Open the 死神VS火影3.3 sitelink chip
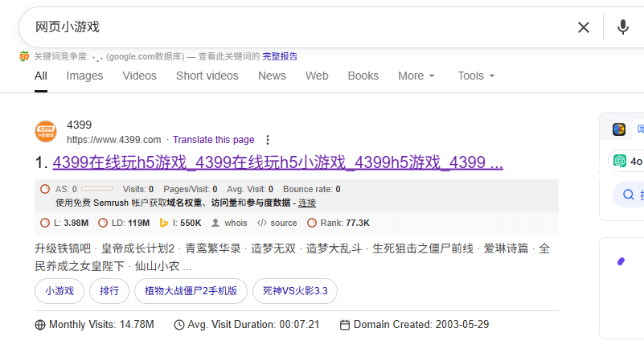The width and height of the screenshot is (644, 357). (295, 291)
